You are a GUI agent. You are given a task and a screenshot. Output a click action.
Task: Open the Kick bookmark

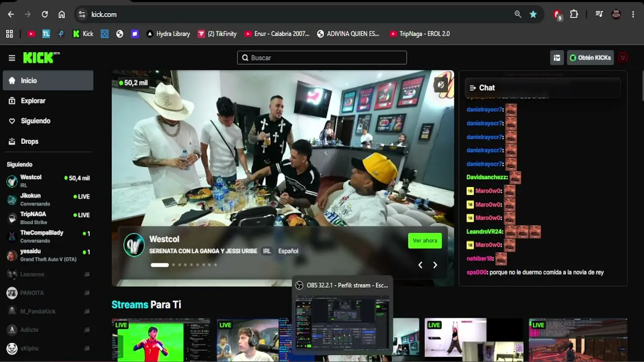pyautogui.click(x=83, y=34)
